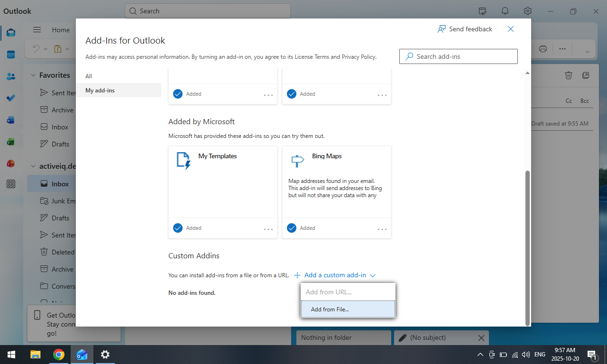Launch Excel from the sidebar
This screenshot has height=364, width=607.
pos(10,142)
